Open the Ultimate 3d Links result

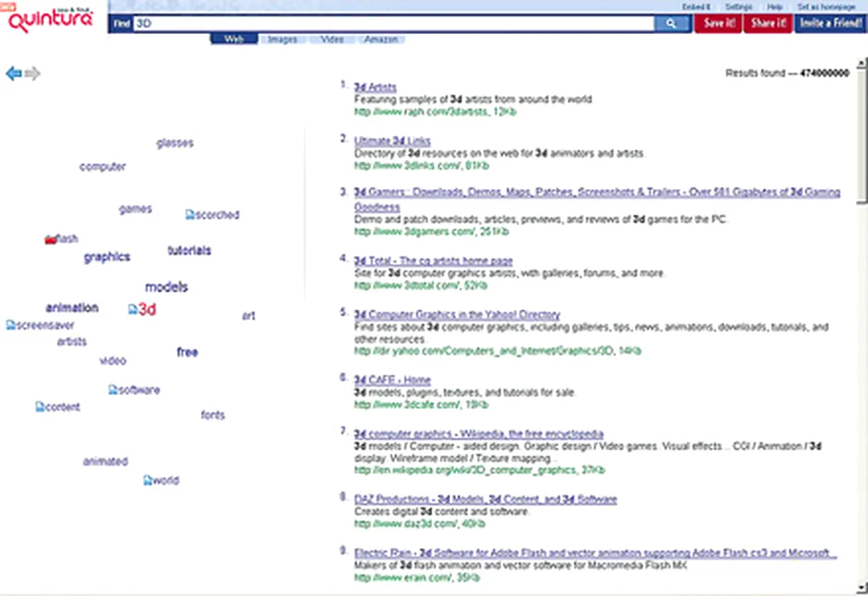[392, 140]
